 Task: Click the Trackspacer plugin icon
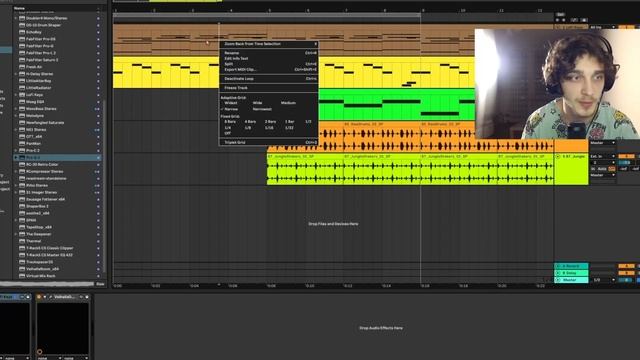22,262
